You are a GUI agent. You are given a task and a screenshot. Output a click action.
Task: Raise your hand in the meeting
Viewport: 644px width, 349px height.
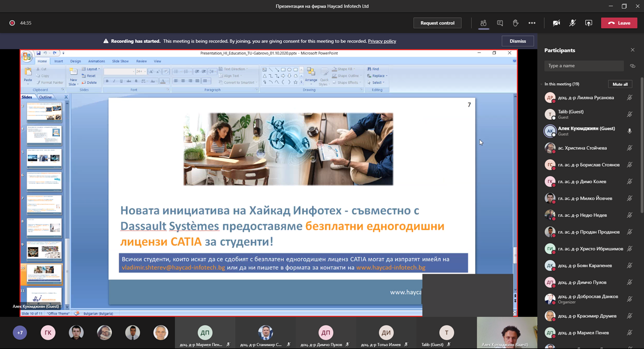[516, 23]
